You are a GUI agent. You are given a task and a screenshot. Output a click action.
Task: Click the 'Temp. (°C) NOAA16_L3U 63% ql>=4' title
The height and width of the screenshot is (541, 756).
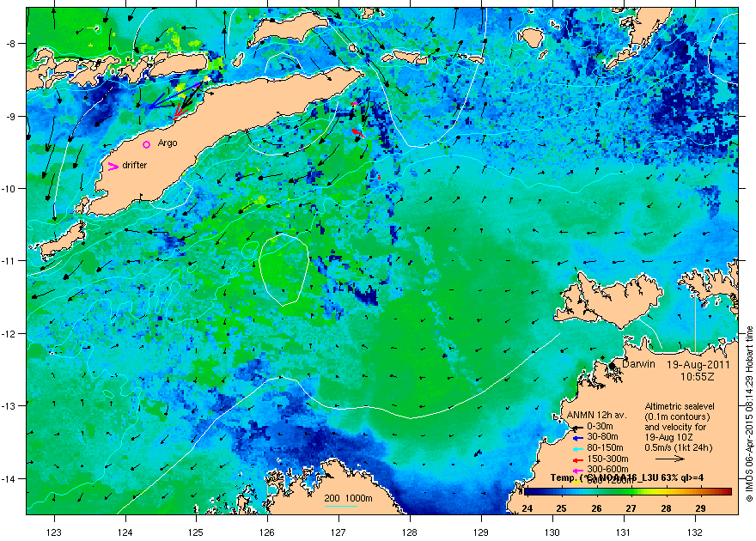[x=627, y=478]
